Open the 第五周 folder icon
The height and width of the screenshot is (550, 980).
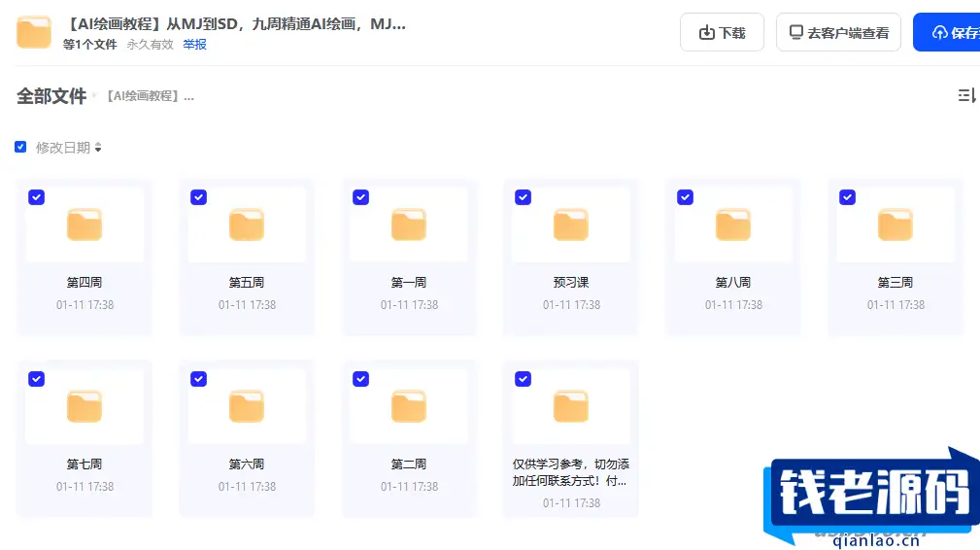(247, 224)
